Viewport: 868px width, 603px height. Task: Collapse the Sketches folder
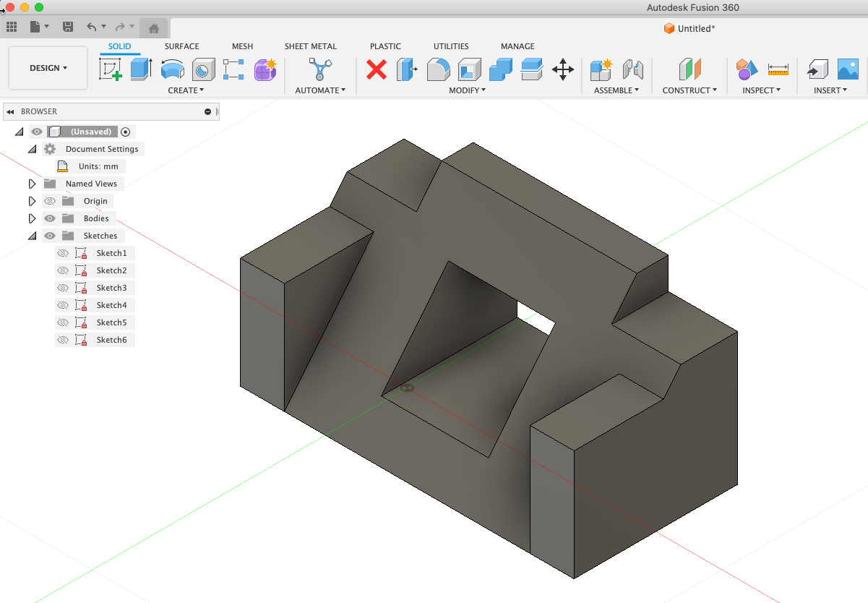(32, 235)
